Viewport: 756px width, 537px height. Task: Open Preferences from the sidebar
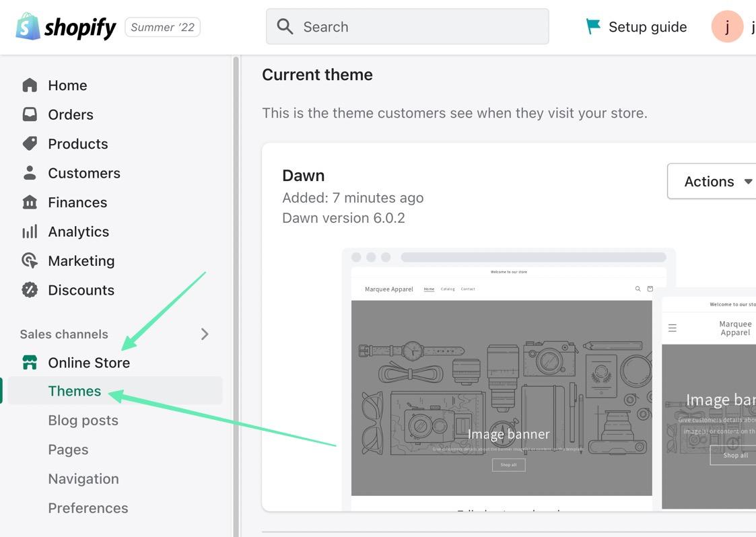(x=88, y=508)
